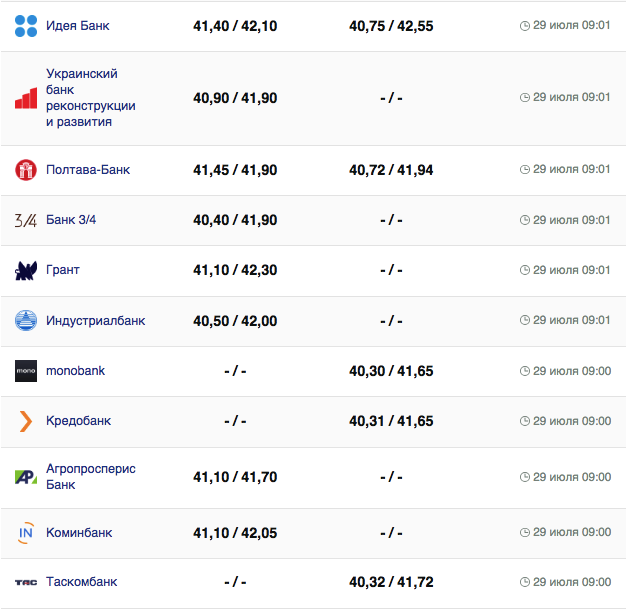Click the Кредобанк orange chevron logo

(x=26, y=421)
